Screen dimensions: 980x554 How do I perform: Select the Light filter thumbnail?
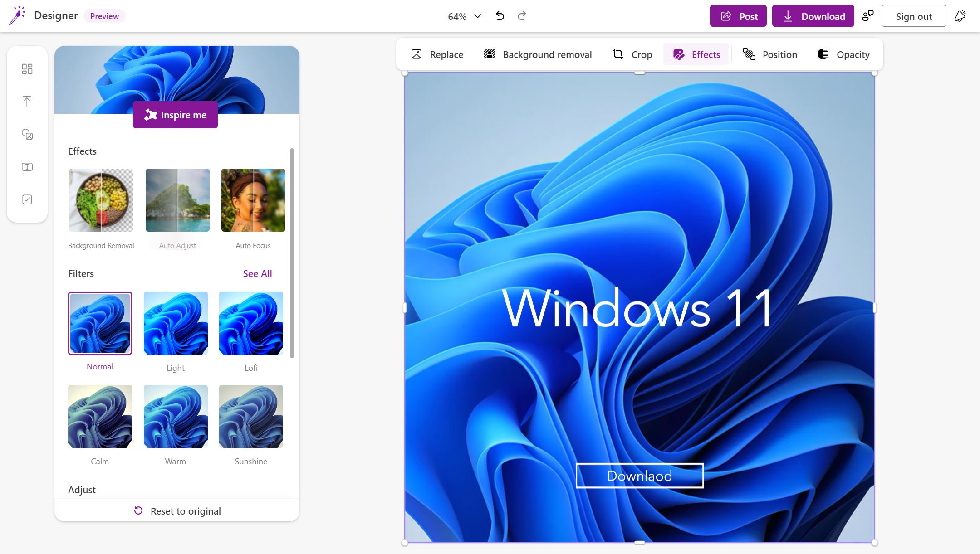[x=176, y=323]
